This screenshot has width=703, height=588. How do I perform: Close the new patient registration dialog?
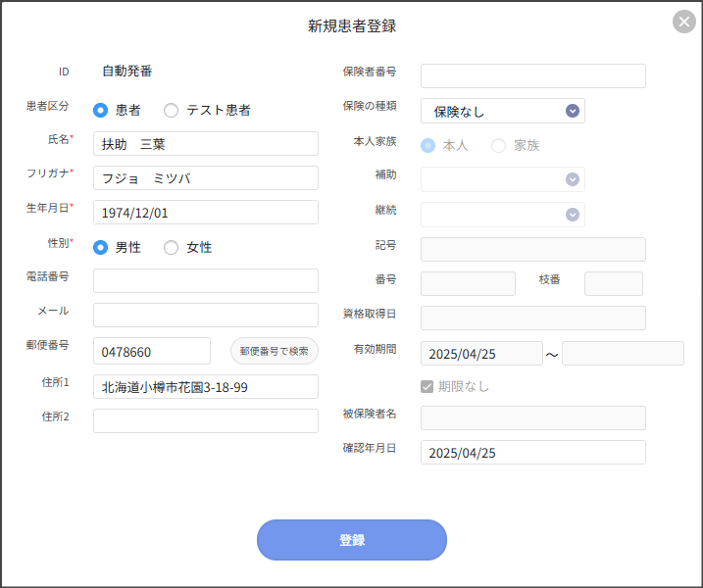[x=683, y=22]
